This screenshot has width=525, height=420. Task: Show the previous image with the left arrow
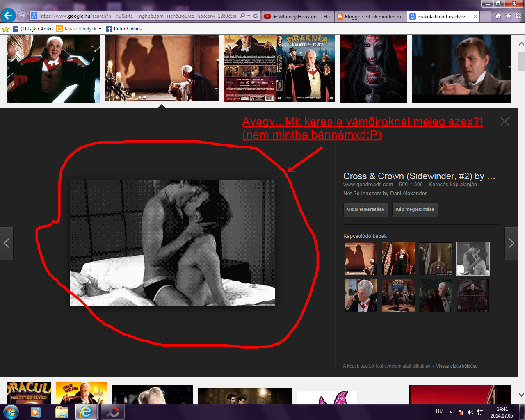click(7, 243)
